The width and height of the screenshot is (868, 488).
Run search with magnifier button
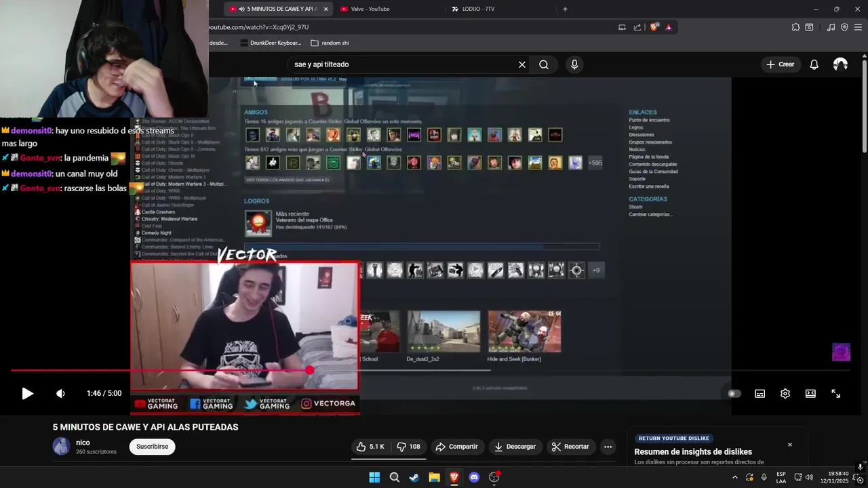(x=544, y=64)
